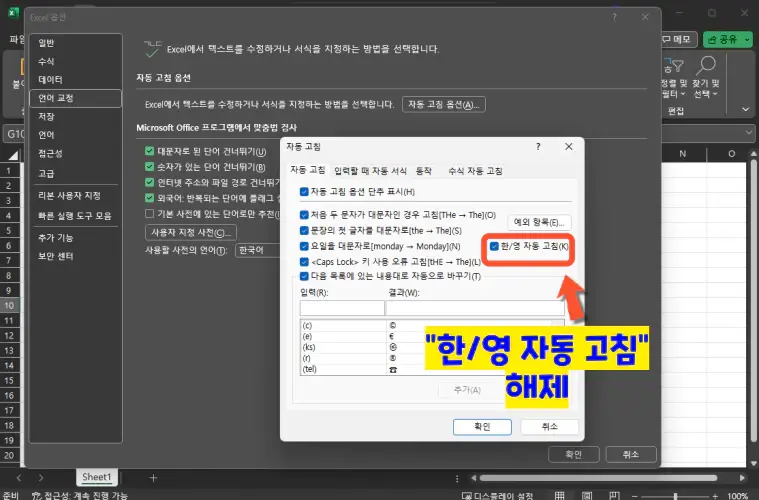Open the 접근성 options category
759x500 pixels.
(75, 154)
